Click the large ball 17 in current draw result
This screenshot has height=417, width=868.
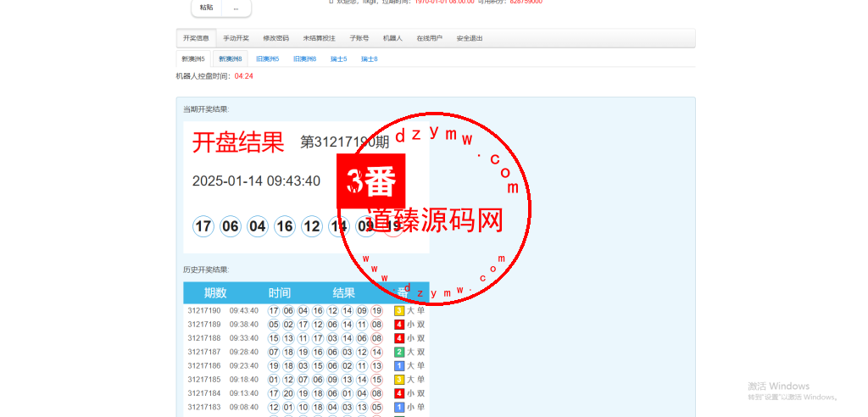pyautogui.click(x=203, y=226)
